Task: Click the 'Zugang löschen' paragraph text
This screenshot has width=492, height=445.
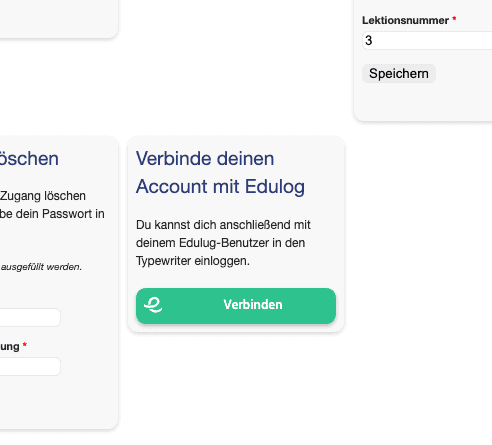Action: tap(43, 196)
